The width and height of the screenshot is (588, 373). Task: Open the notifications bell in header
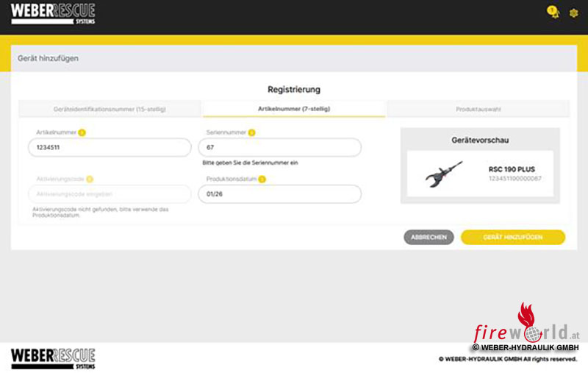click(x=553, y=12)
